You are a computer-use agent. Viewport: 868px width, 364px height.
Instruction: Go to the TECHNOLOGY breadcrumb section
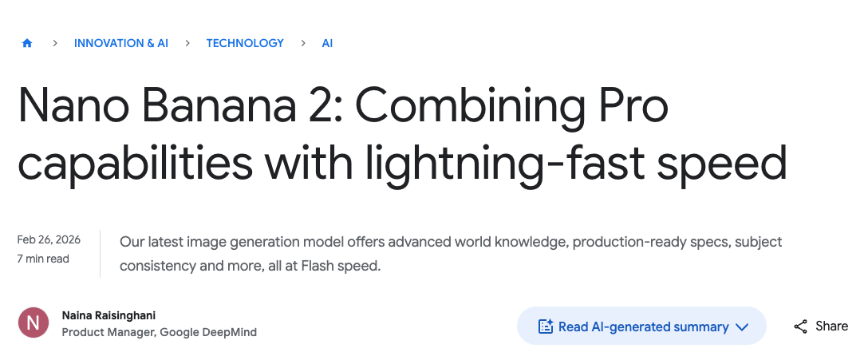click(x=245, y=43)
